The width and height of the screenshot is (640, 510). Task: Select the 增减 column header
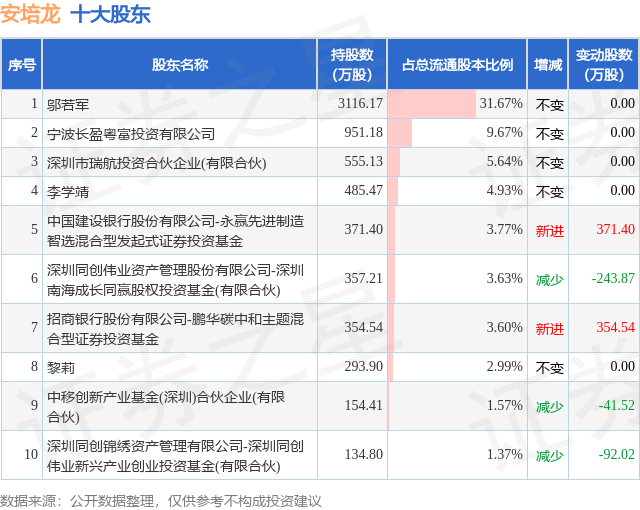548,64
